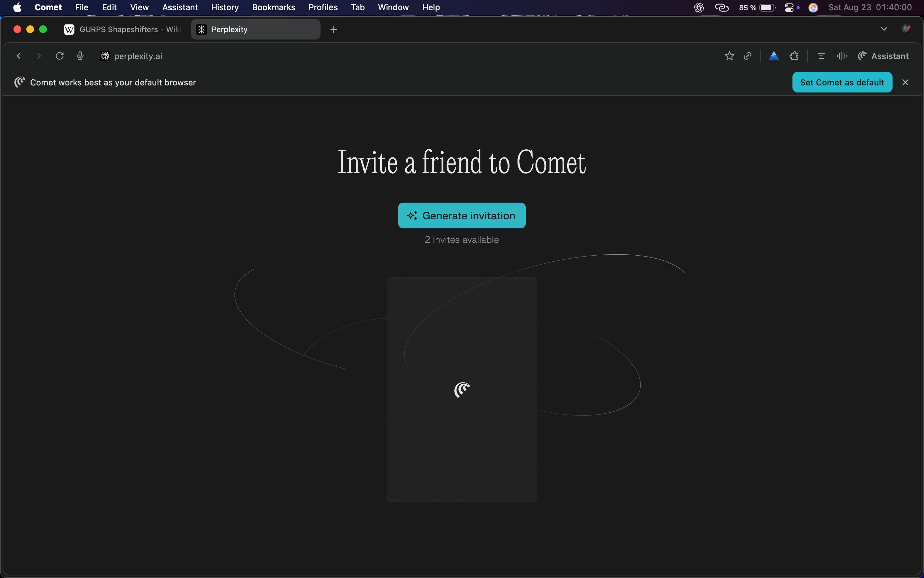Open the Edit menu

[109, 7]
